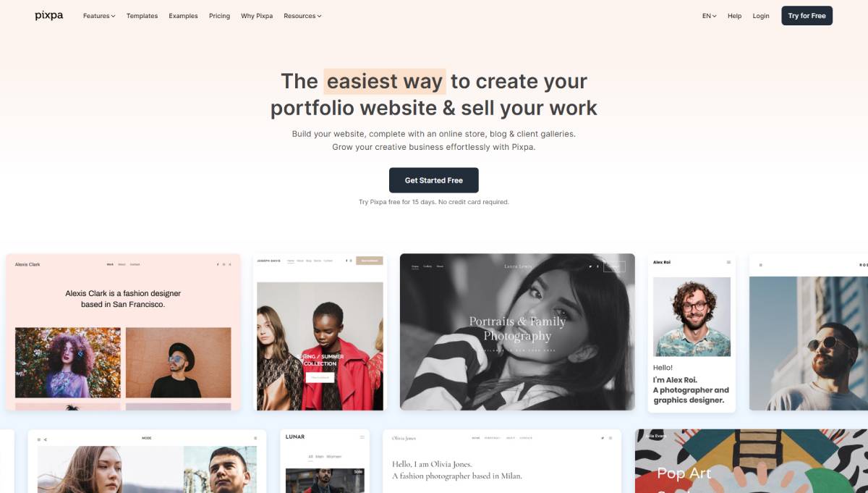The image size is (868, 493).
Task: Open the Examples nav link
Action: click(183, 16)
